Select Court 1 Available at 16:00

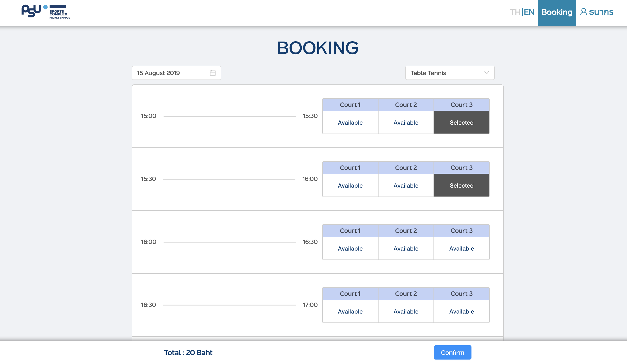pos(350,248)
